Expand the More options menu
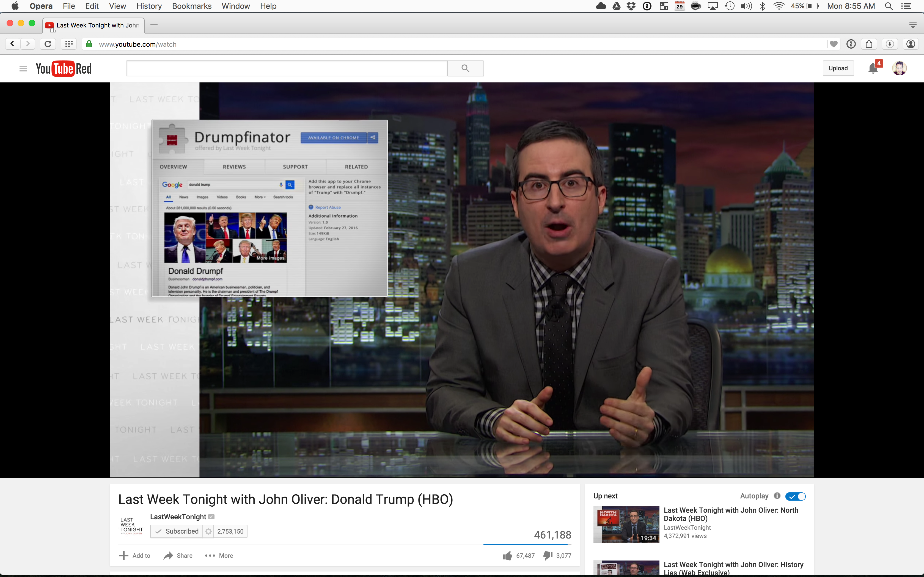This screenshot has width=924, height=577. click(219, 556)
